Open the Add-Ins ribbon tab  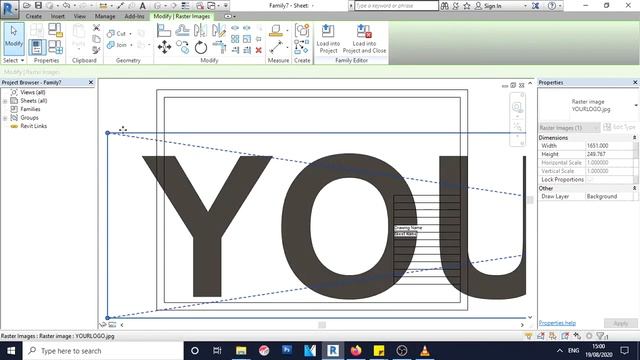click(x=134, y=16)
